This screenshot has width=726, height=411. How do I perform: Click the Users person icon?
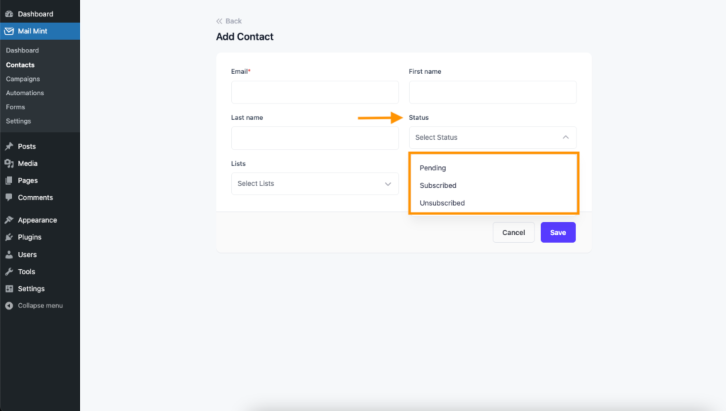click(9, 255)
